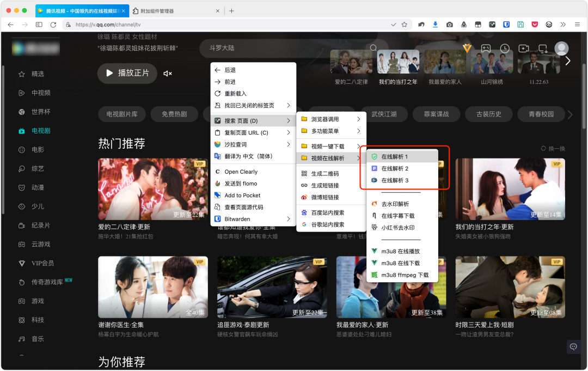Click 古装历史 category pill
Screen dimensions: 588x371
point(488,114)
